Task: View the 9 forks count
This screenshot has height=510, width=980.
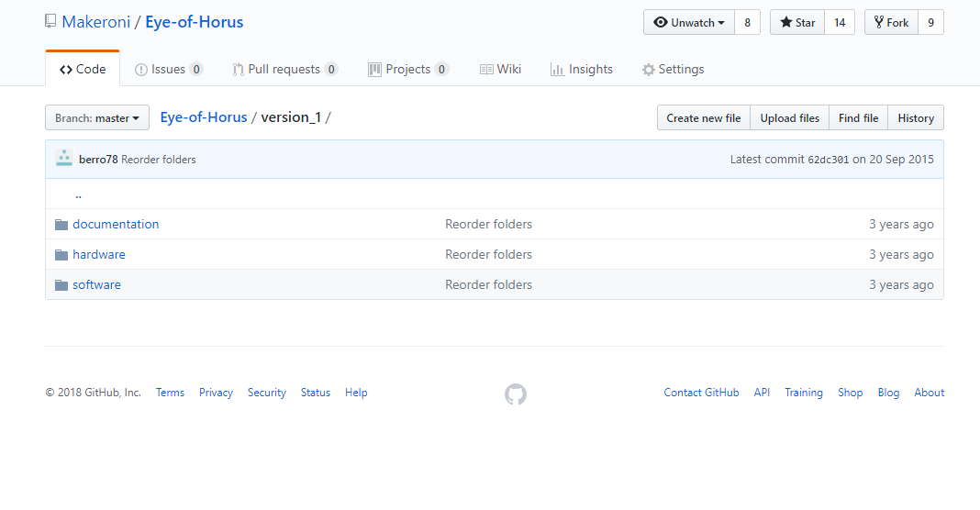Action: (930, 23)
